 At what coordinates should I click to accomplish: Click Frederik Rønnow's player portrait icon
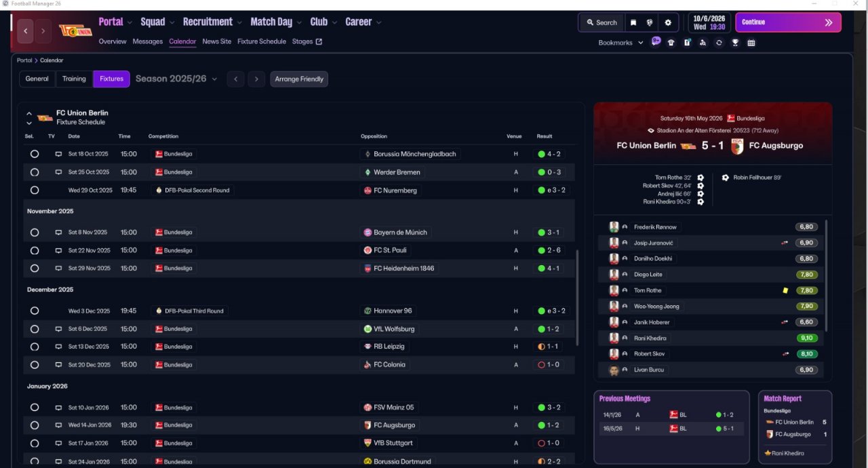click(x=614, y=227)
